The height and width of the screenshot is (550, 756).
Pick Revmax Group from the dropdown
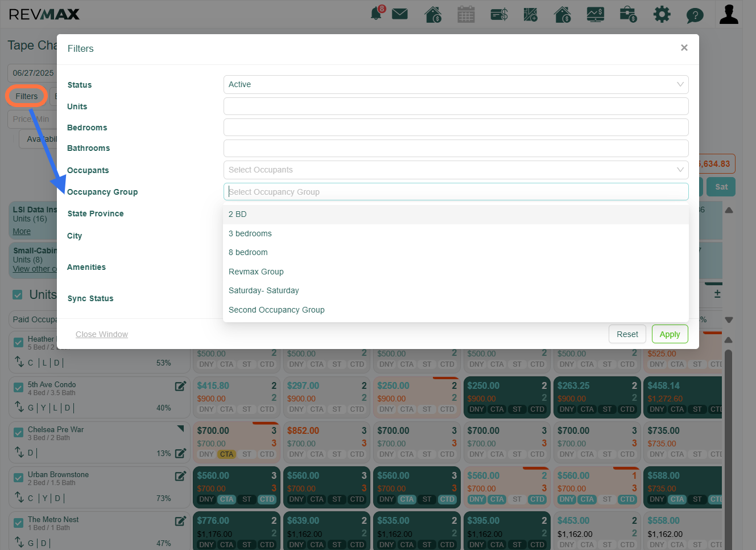click(456, 272)
